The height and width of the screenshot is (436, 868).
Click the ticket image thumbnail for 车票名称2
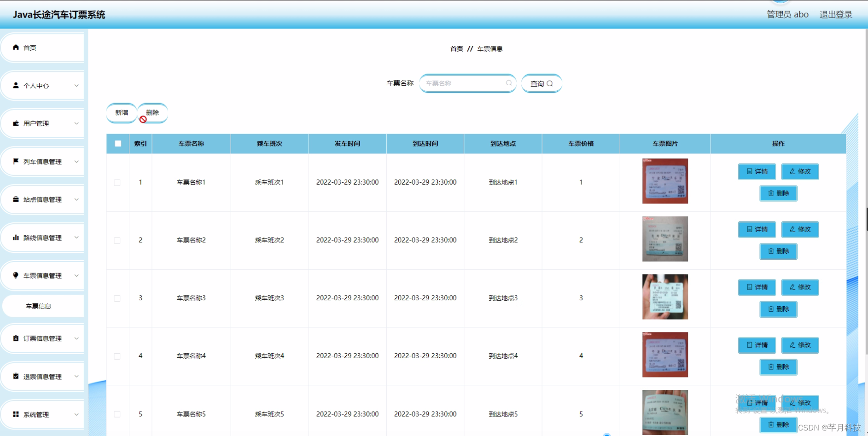[665, 238]
